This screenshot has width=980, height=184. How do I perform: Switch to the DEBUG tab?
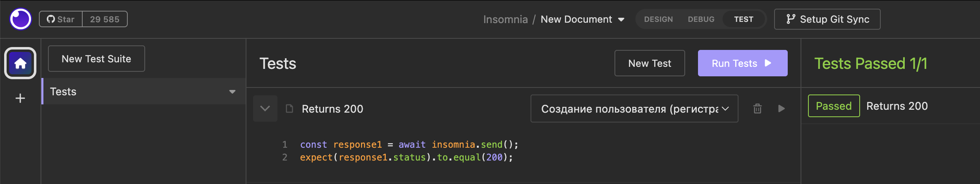point(701,19)
